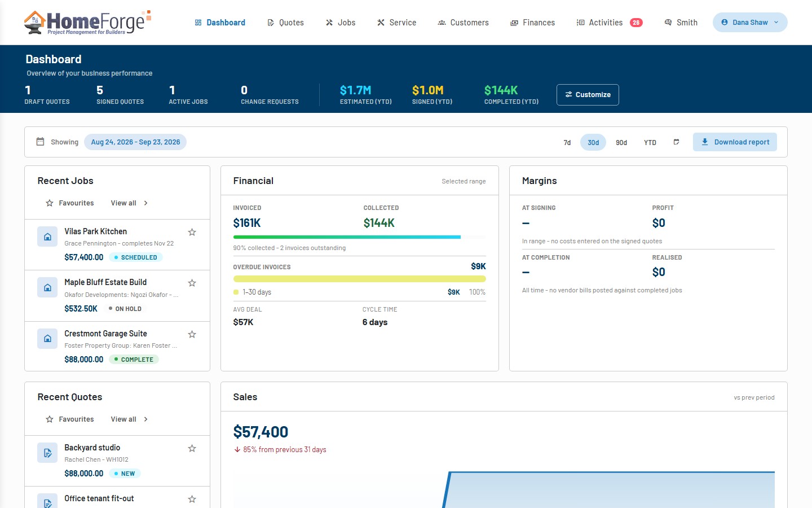
Task: Open Activities with 28 badge
Action: 610,23
